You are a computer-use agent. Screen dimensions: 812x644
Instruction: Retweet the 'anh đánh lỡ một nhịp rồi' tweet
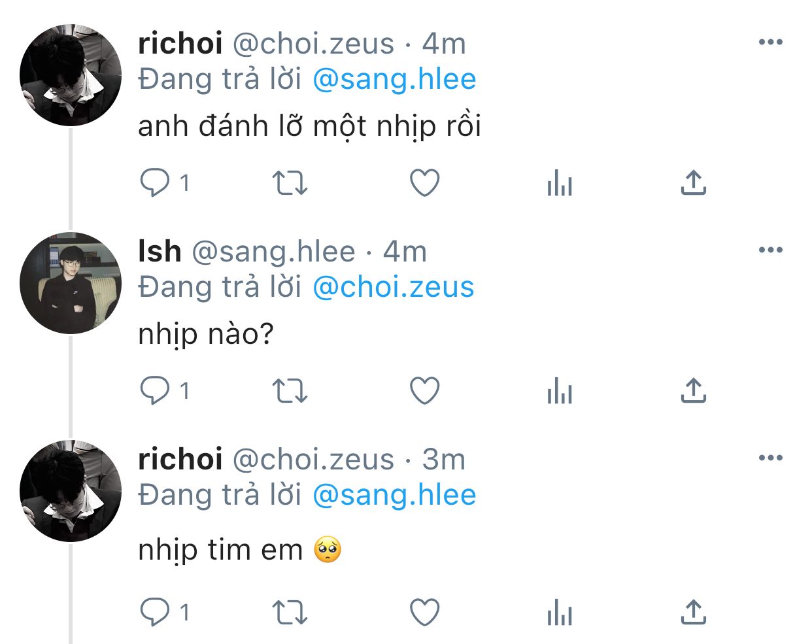click(x=290, y=183)
